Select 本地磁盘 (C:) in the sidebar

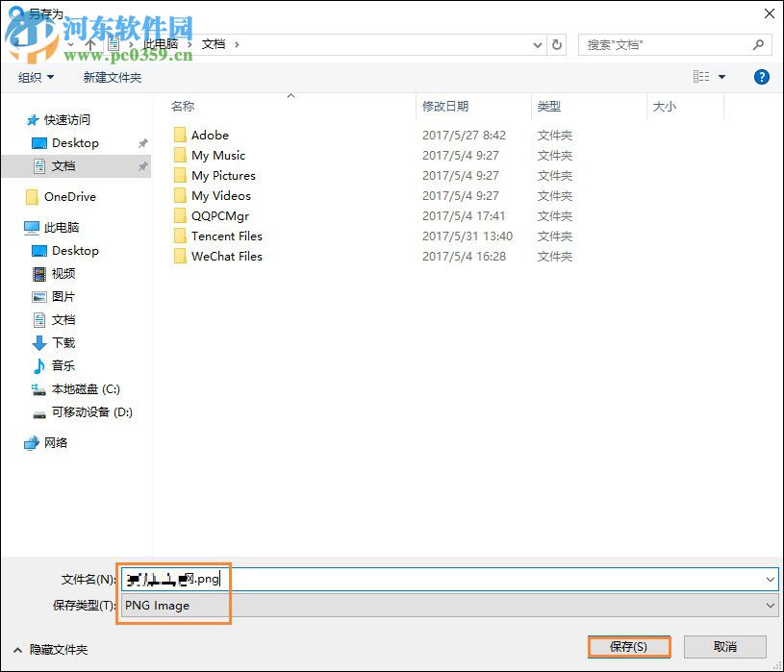[77, 389]
